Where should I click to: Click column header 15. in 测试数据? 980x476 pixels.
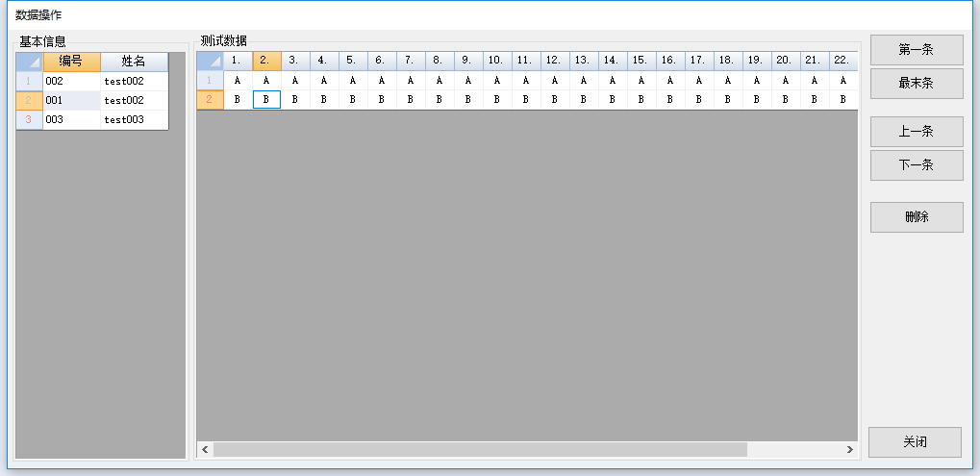[641, 62]
